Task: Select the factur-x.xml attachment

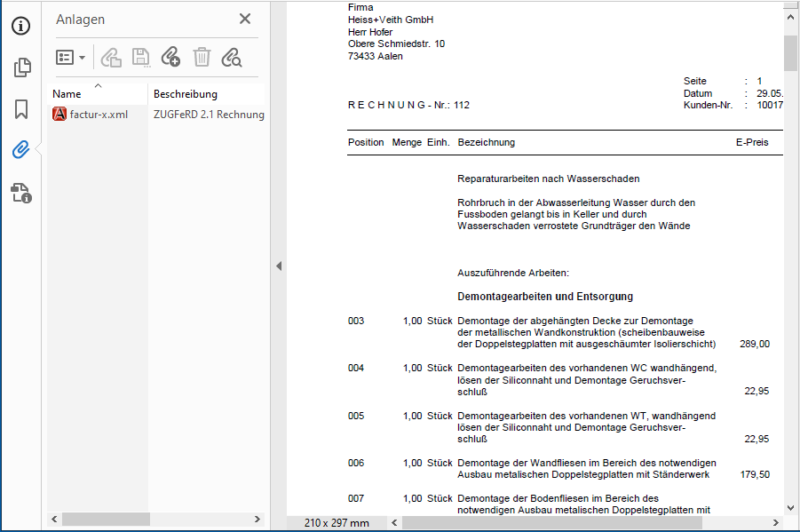Action: pyautogui.click(x=98, y=114)
